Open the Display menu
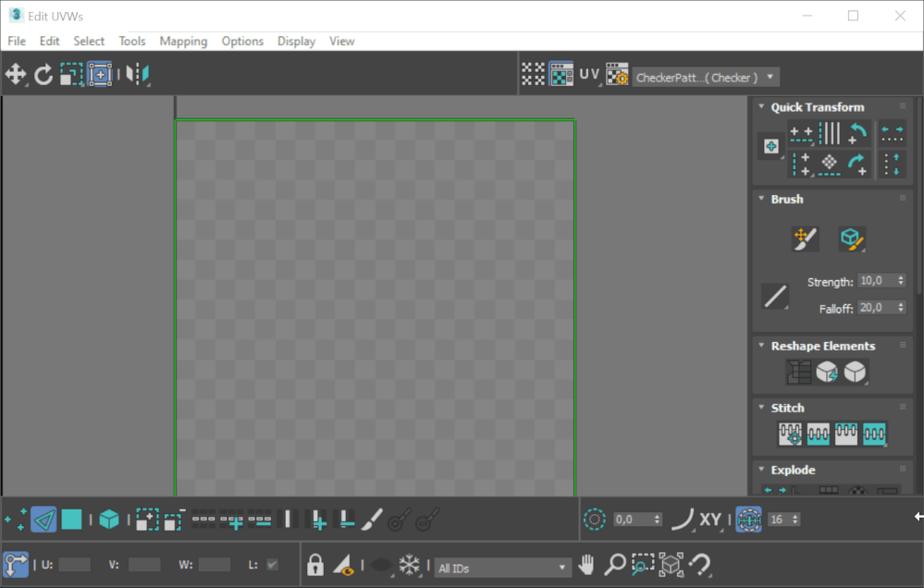Screen dimensions: 924x588 296,42
